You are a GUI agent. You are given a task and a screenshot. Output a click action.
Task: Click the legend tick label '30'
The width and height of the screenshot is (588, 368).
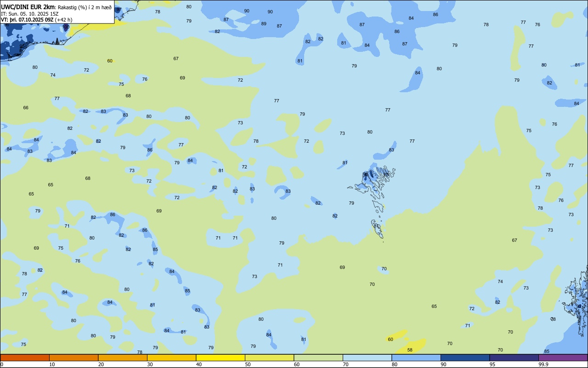(x=150, y=364)
